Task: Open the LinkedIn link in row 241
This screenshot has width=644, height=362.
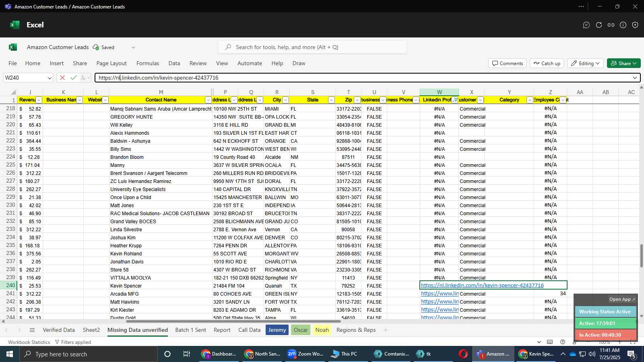Action: point(440,294)
